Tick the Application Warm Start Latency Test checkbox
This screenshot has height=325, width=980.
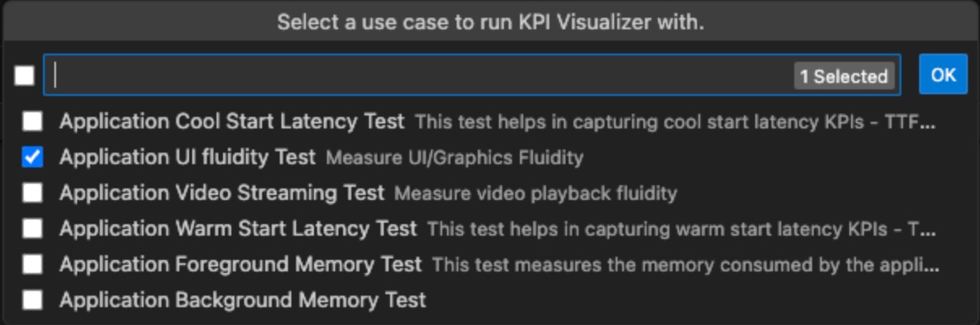coord(32,229)
